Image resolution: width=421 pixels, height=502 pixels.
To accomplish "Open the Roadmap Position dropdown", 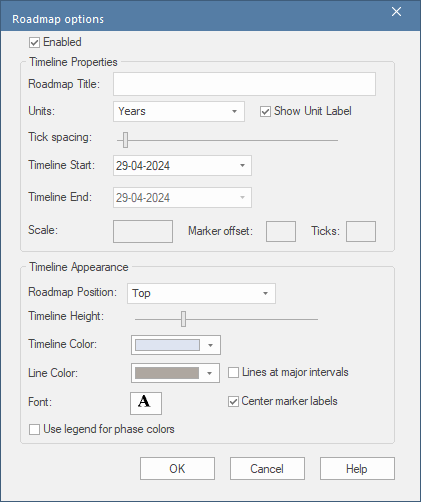I will [201, 293].
